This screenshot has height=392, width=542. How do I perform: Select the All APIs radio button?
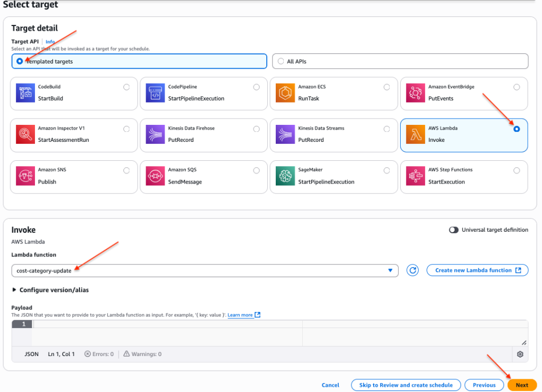coord(281,61)
